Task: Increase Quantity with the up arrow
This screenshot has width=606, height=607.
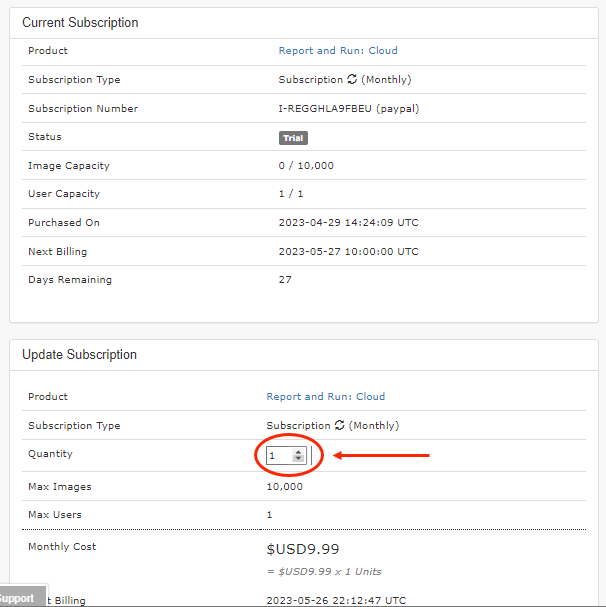Action: tap(298, 451)
